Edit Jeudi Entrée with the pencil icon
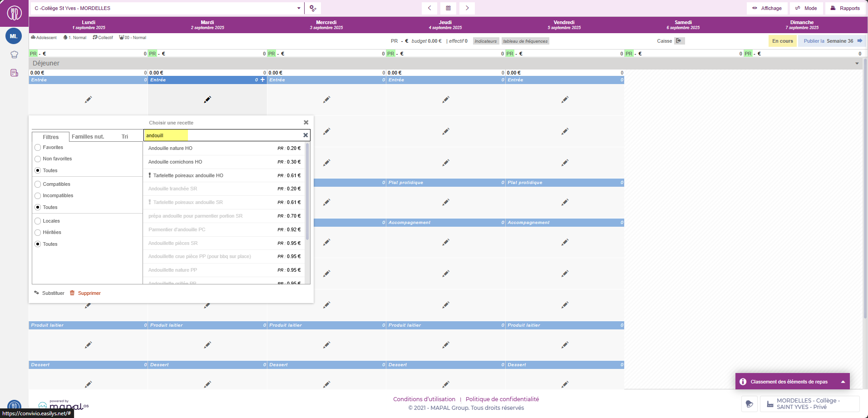 tap(446, 100)
